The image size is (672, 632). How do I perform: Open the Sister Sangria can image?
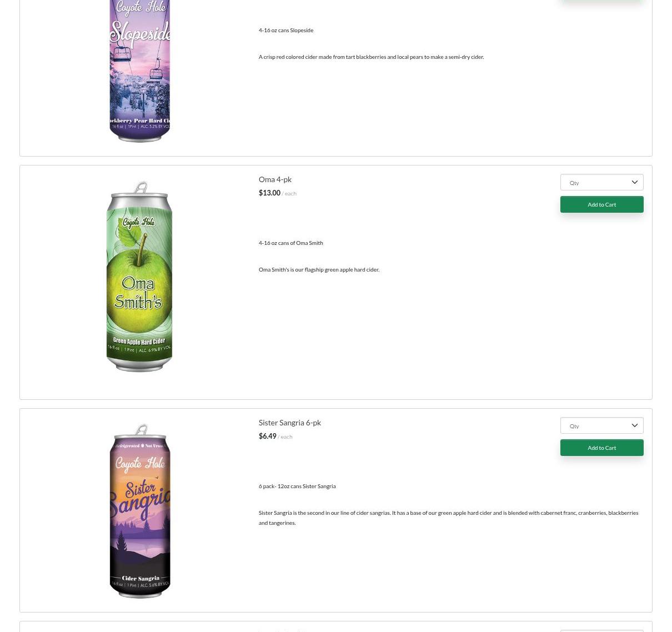click(140, 511)
